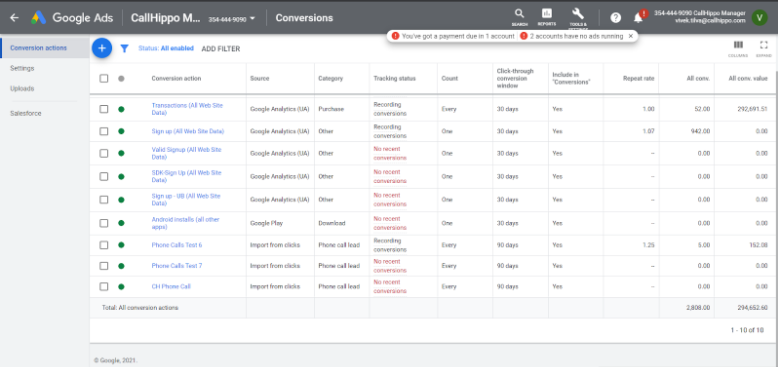Sort by Source column header
Image resolution: width=778 pixels, height=367 pixels.
click(259, 78)
